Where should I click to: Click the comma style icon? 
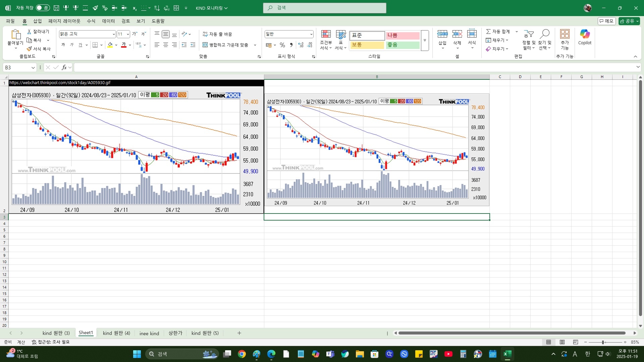(291, 45)
